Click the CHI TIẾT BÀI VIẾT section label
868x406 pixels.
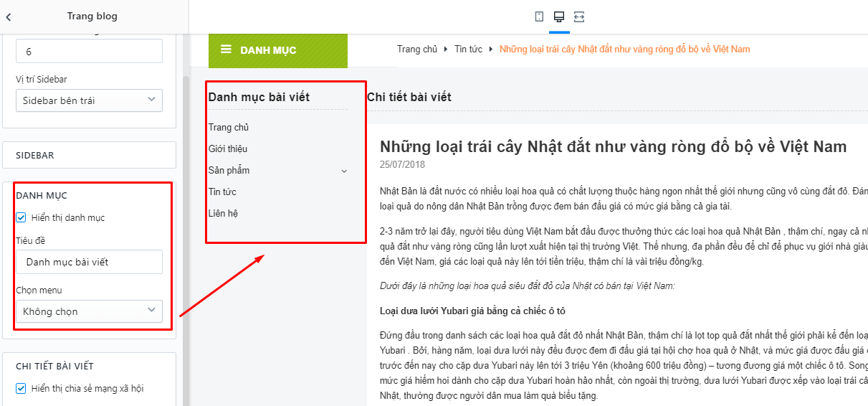(55, 367)
